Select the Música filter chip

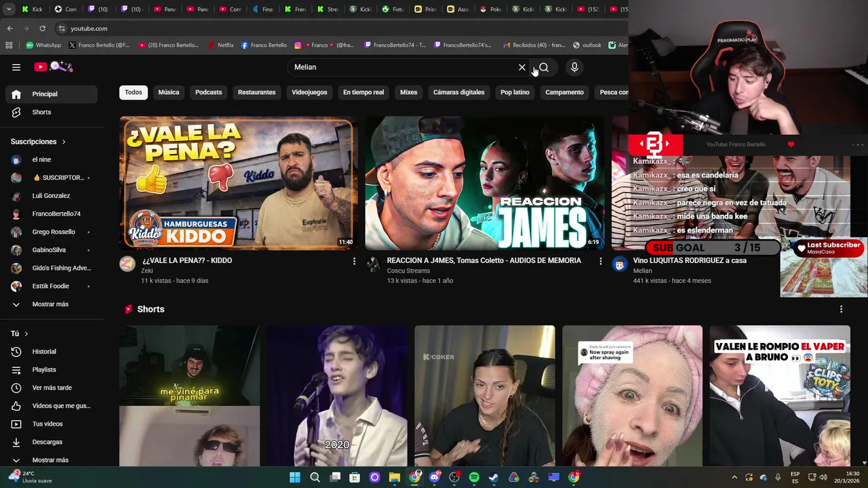point(169,92)
